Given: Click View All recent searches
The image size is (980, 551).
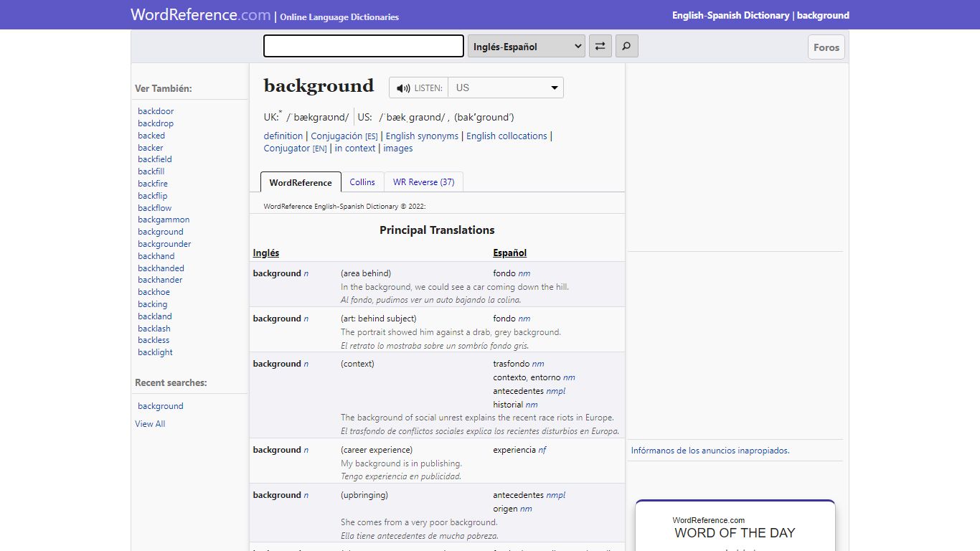Looking at the screenshot, I should (150, 424).
